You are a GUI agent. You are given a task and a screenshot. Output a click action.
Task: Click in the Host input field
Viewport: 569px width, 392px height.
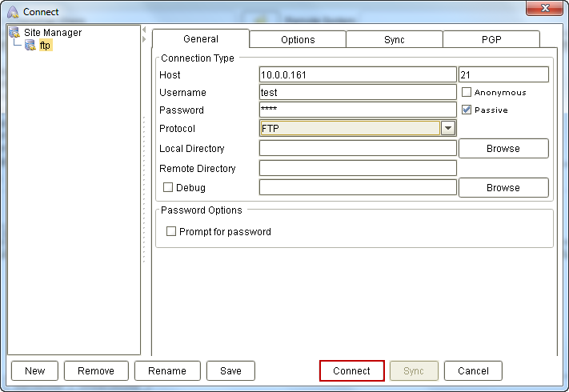357,75
